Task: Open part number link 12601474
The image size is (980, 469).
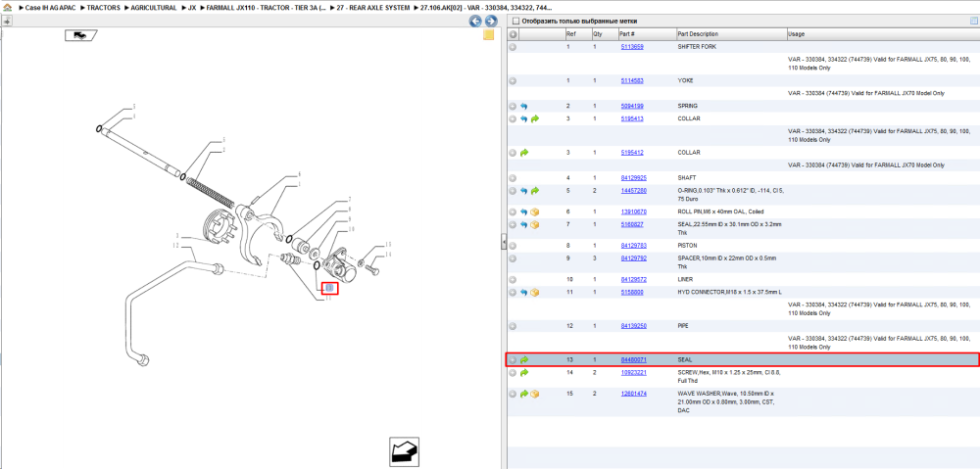Action: (x=633, y=394)
